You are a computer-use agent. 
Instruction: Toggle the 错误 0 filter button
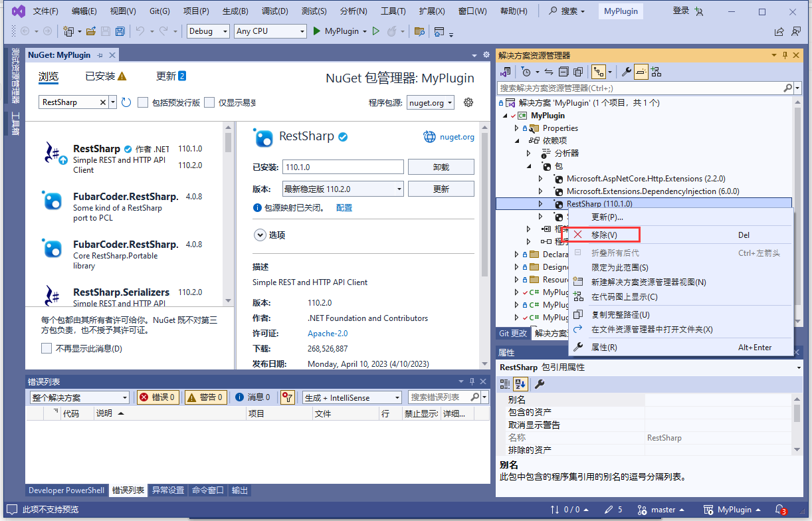point(158,397)
